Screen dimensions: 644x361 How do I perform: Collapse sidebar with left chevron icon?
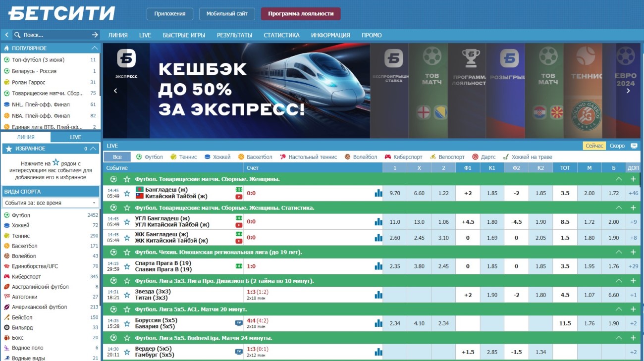(x=7, y=35)
